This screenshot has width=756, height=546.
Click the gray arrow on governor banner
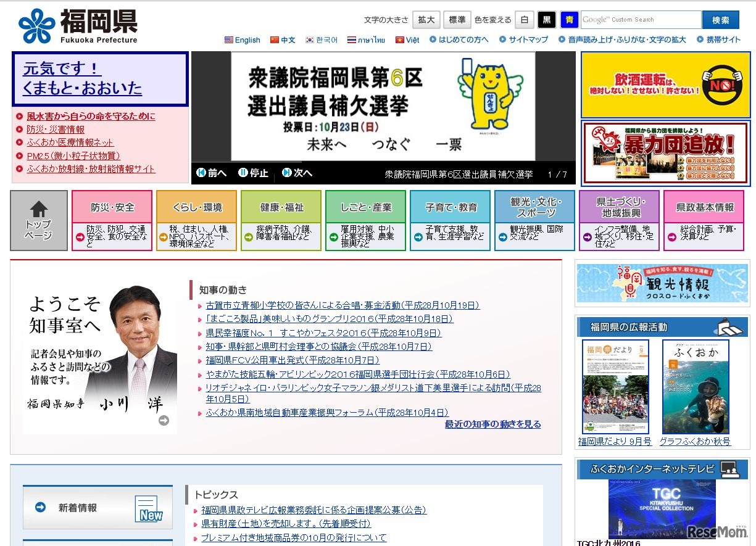(164, 420)
